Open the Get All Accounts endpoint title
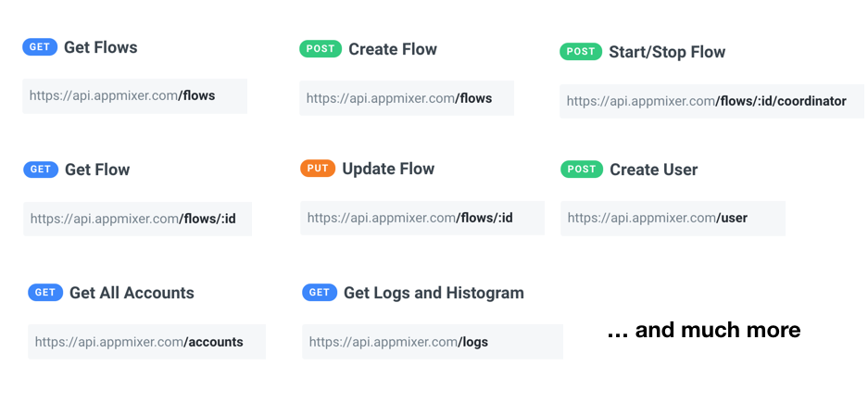The image size is (868, 403). point(132,293)
